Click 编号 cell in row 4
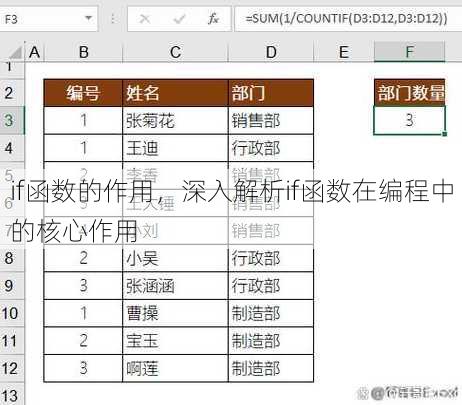 (x=83, y=148)
